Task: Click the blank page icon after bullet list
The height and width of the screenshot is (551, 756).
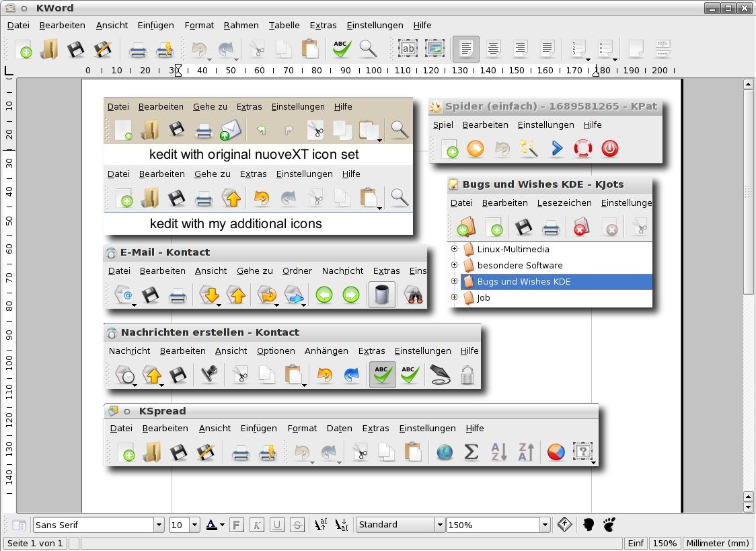Action: coord(636,48)
